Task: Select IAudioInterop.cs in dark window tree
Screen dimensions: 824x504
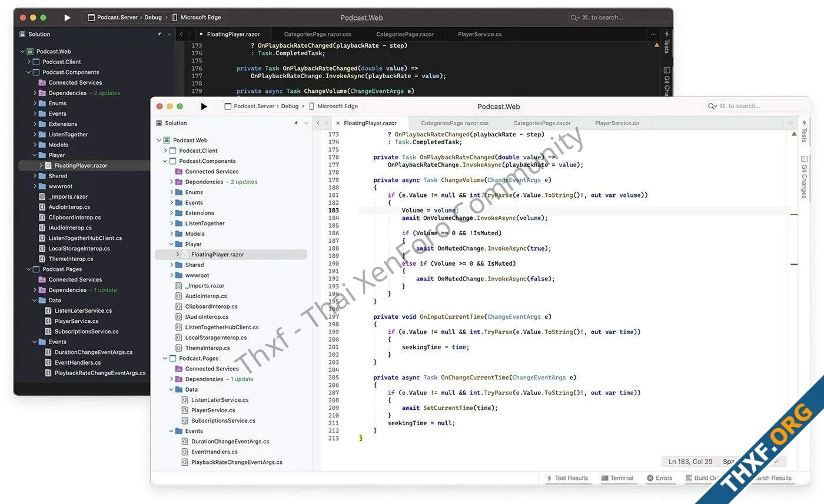Action: tap(70, 228)
